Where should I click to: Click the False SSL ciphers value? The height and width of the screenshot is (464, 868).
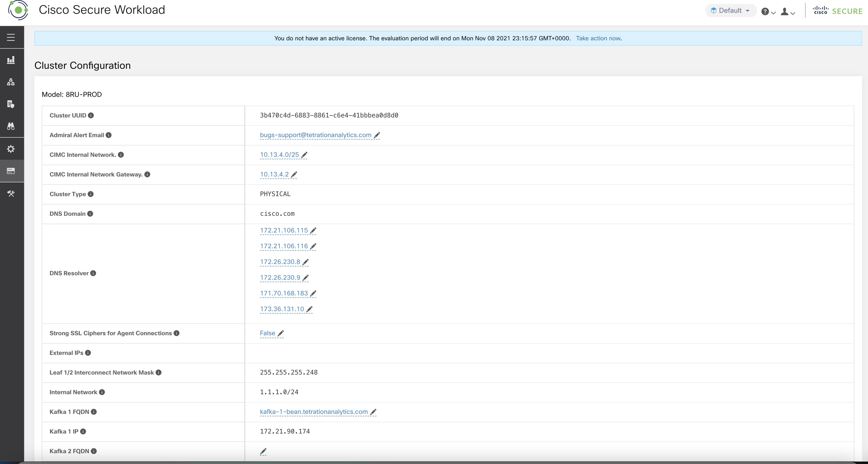click(268, 333)
